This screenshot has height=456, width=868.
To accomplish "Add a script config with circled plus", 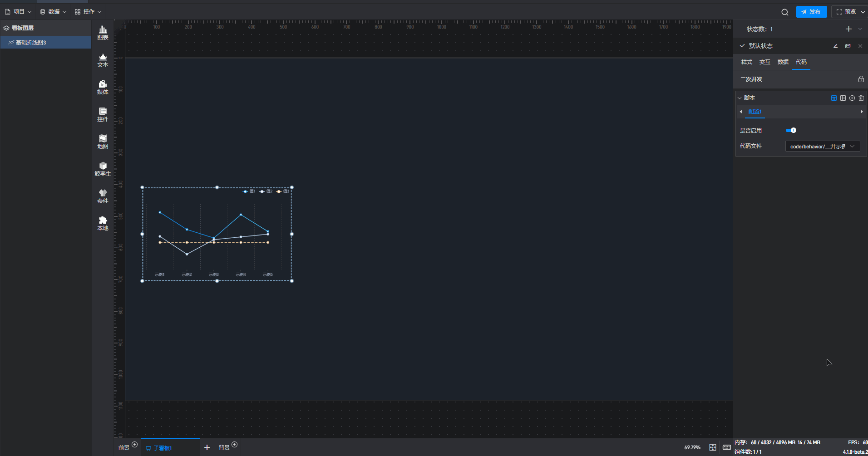I will click(852, 98).
